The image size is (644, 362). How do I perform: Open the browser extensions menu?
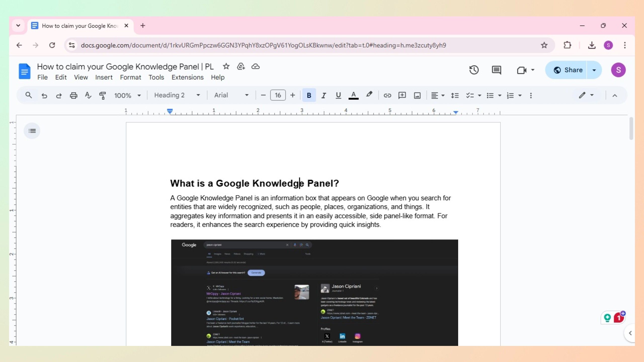(567, 45)
